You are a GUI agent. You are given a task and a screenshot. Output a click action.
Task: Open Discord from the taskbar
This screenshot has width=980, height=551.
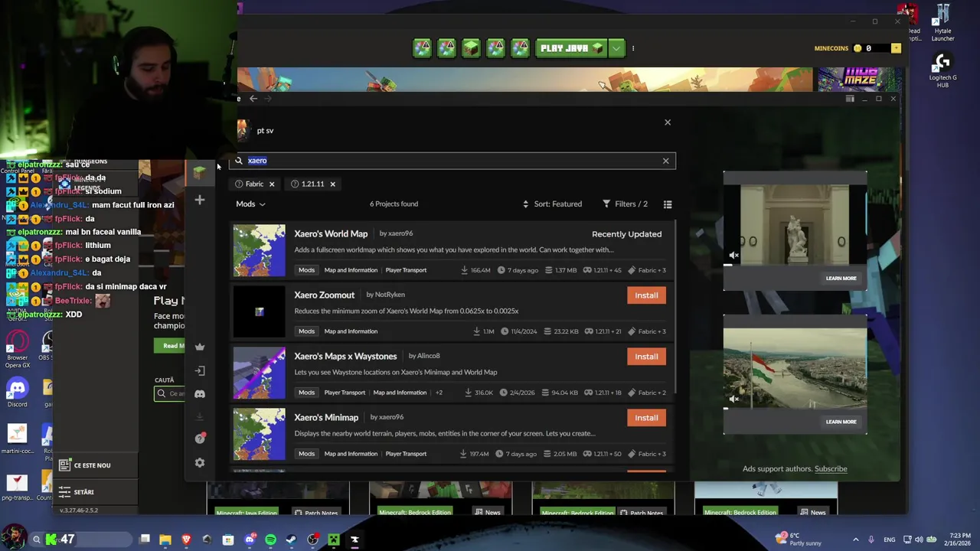(250, 540)
